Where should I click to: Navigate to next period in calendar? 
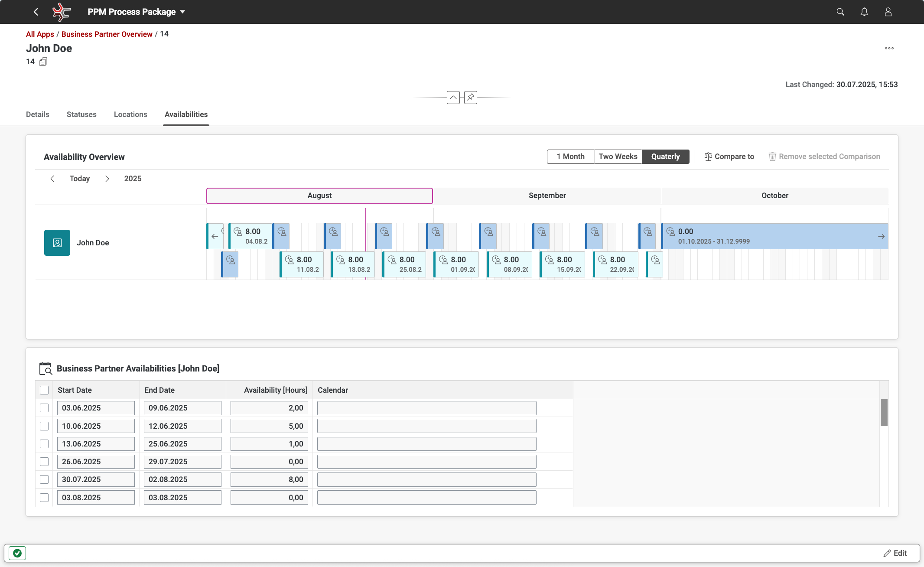coord(107,179)
